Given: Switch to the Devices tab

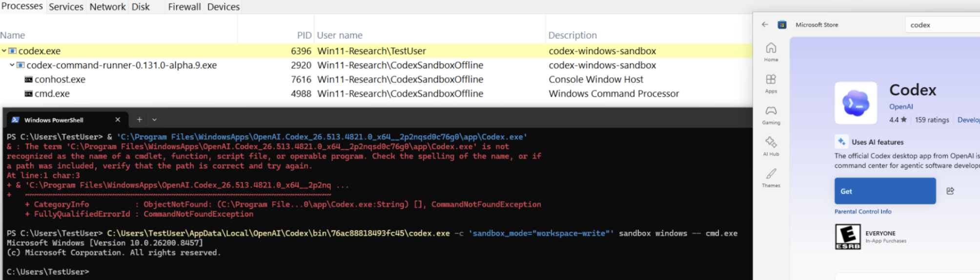Looking at the screenshot, I should 224,7.
